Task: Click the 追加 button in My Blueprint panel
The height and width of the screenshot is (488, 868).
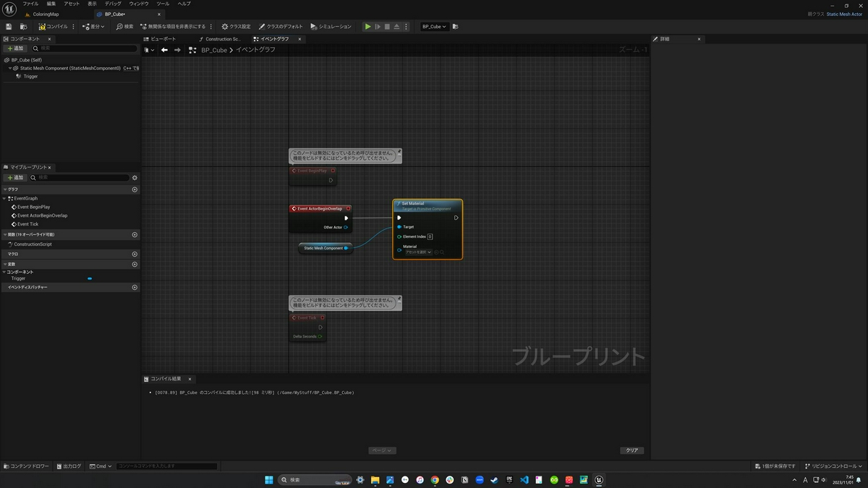Action: [x=15, y=177]
